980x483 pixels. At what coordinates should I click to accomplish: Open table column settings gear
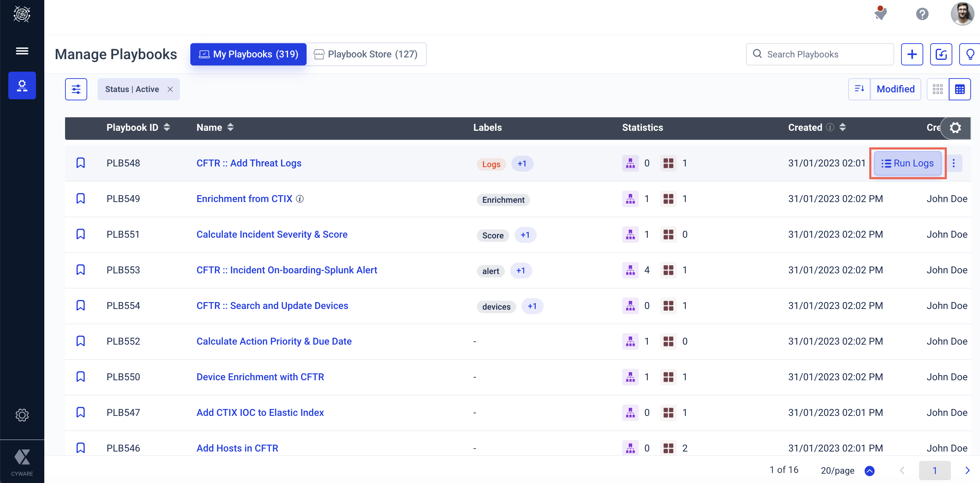pos(955,128)
